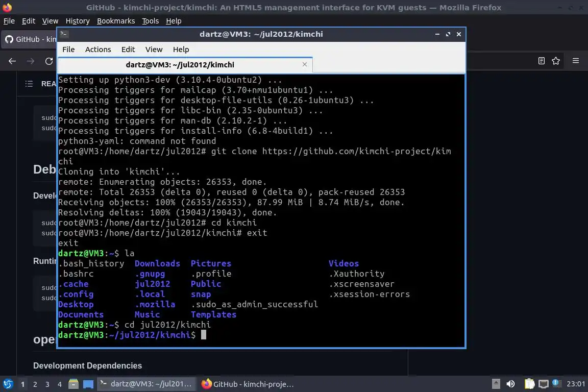Maximize the terminal window
The height and width of the screenshot is (392, 588).
[x=448, y=34]
